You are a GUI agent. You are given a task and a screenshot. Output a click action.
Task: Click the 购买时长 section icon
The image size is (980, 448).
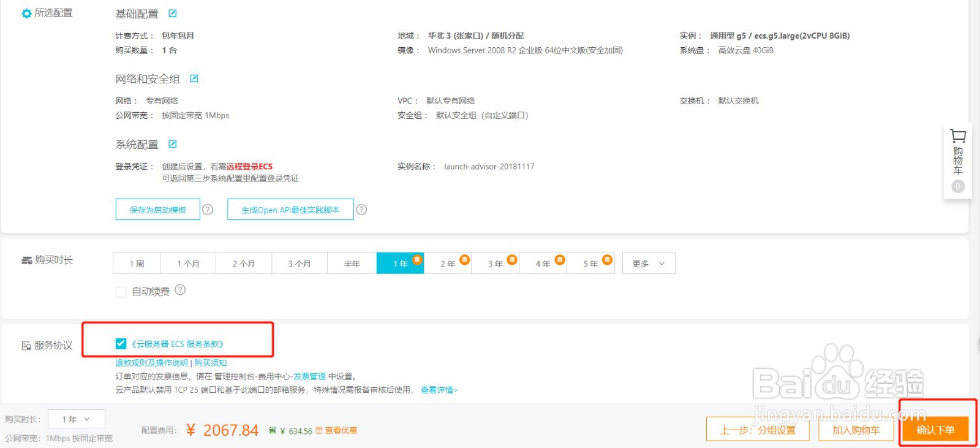(27, 260)
